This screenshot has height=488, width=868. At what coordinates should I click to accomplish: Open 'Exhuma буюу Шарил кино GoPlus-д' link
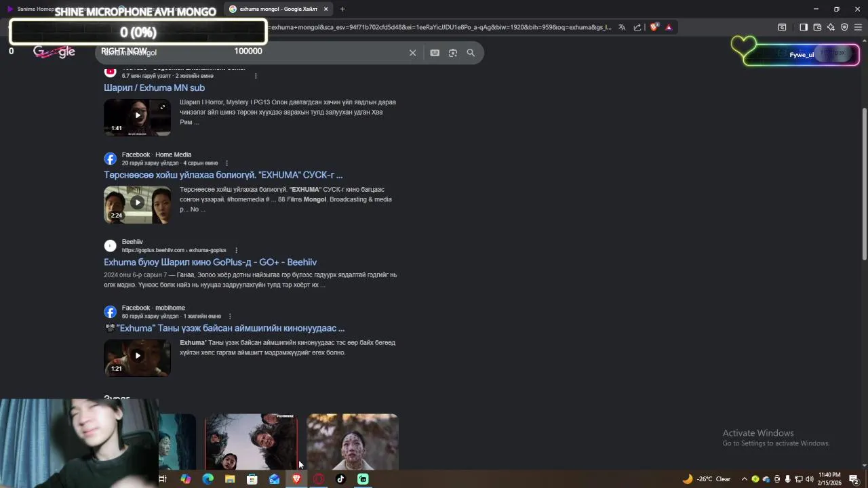[x=210, y=262]
